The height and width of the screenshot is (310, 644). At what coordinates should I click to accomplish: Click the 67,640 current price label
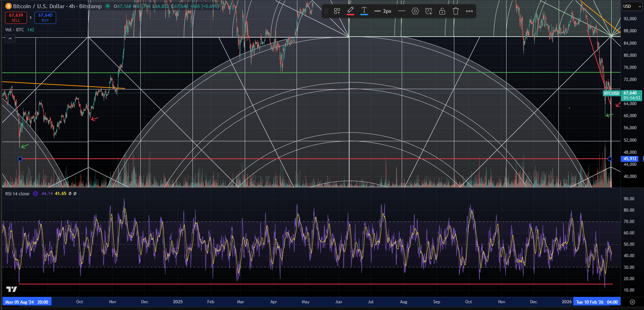[630, 93]
